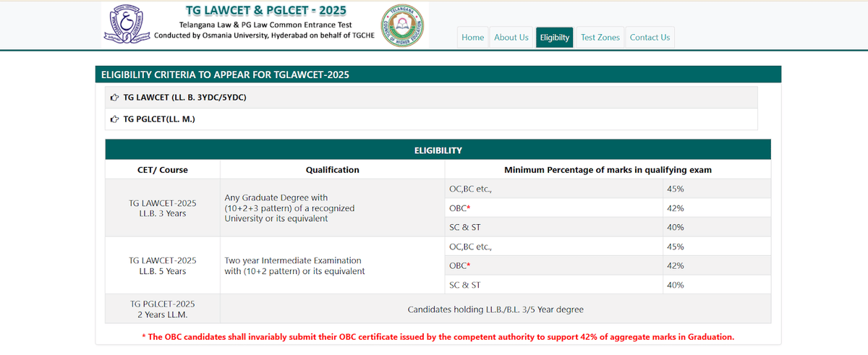868x355 pixels.
Task: Click the CET/ Course column header
Action: click(163, 170)
